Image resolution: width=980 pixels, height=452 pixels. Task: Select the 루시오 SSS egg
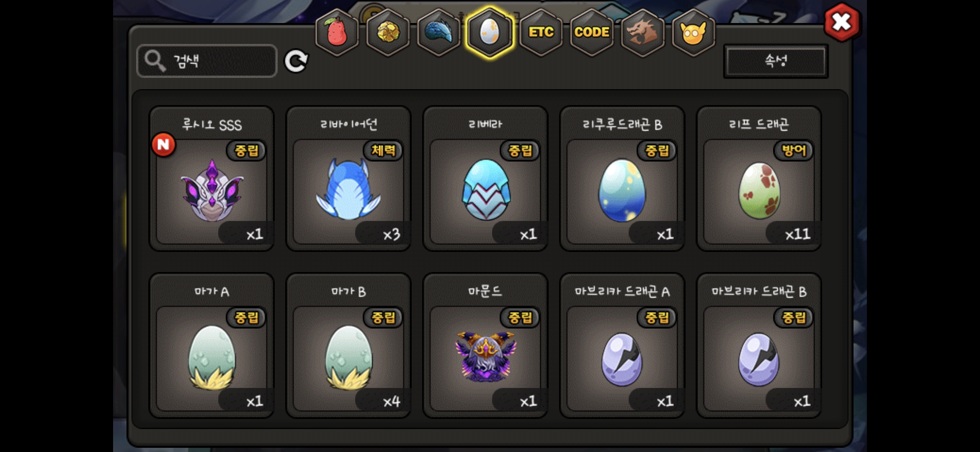[x=212, y=179]
